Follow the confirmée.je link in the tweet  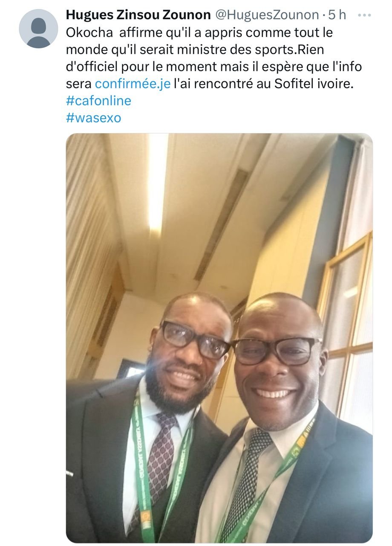click(133, 84)
